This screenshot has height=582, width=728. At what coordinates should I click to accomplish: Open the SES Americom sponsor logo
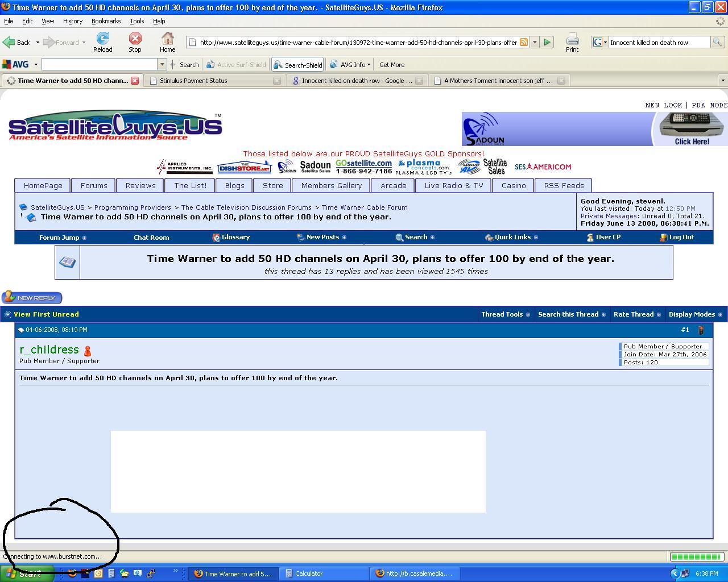pos(543,167)
